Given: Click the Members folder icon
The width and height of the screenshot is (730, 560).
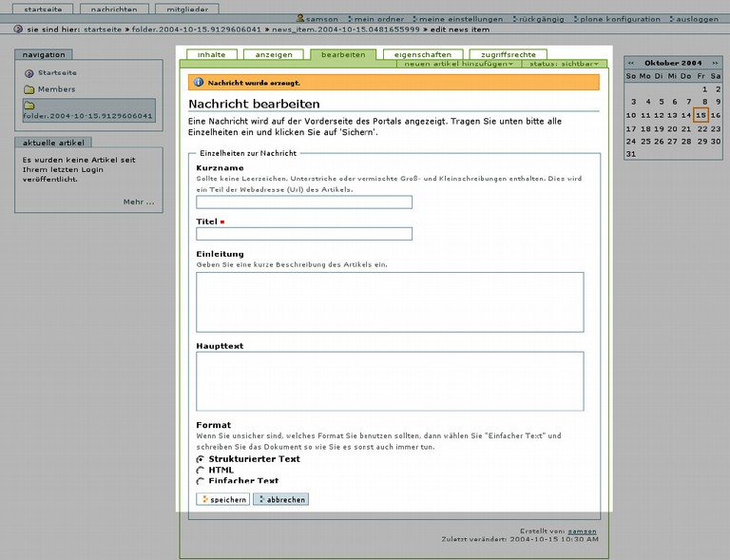Looking at the screenshot, I should coord(29,89).
